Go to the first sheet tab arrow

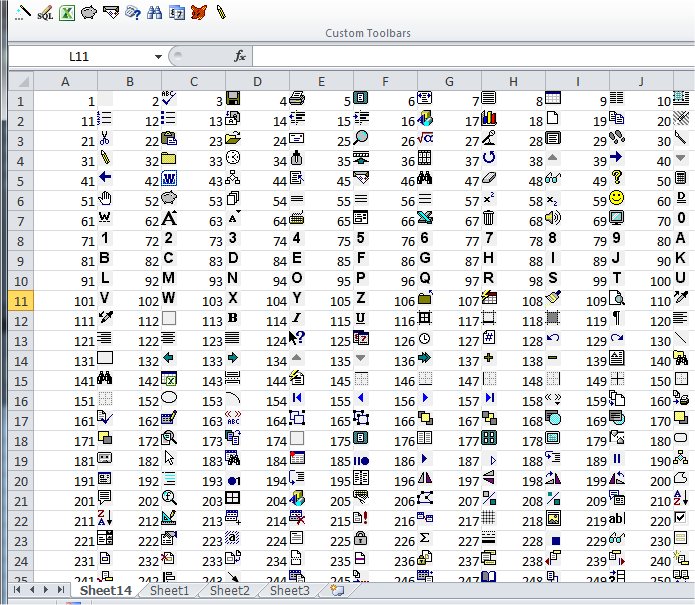[x=17, y=589]
